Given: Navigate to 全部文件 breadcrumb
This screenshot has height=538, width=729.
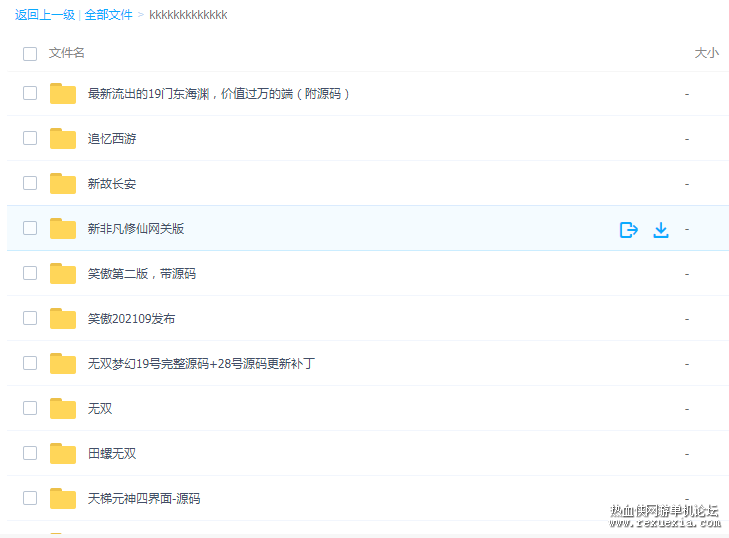Looking at the screenshot, I should [x=108, y=15].
